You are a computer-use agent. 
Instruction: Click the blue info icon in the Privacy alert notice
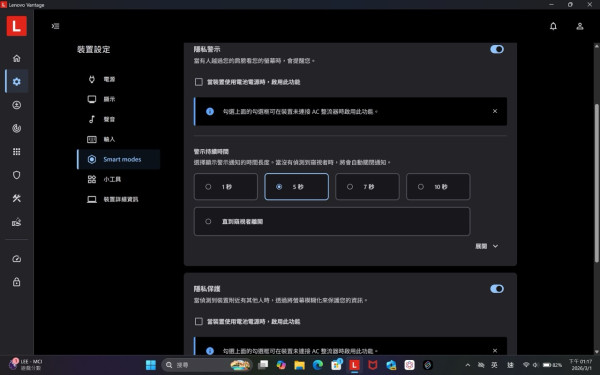tap(210, 111)
